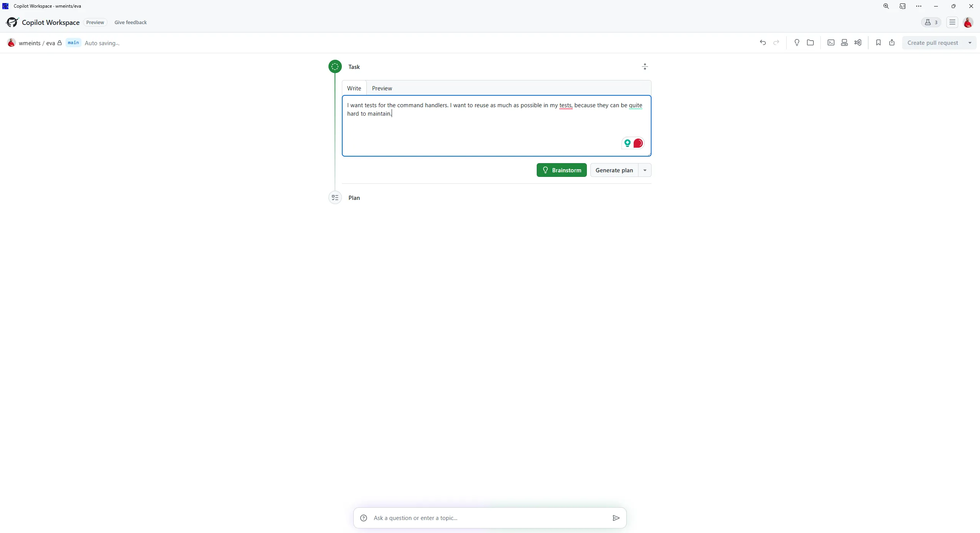This screenshot has height=533, width=980.
Task: Click the undo icon in toolbar
Action: tap(762, 43)
